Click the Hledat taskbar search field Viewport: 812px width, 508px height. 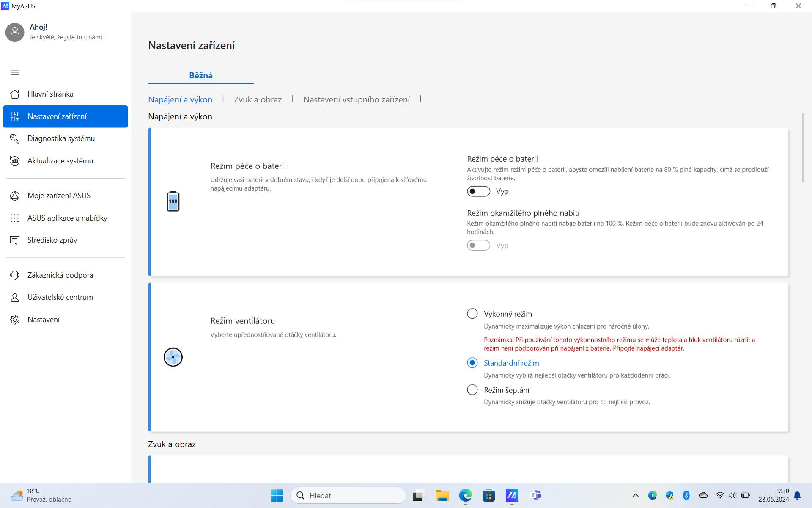click(348, 495)
